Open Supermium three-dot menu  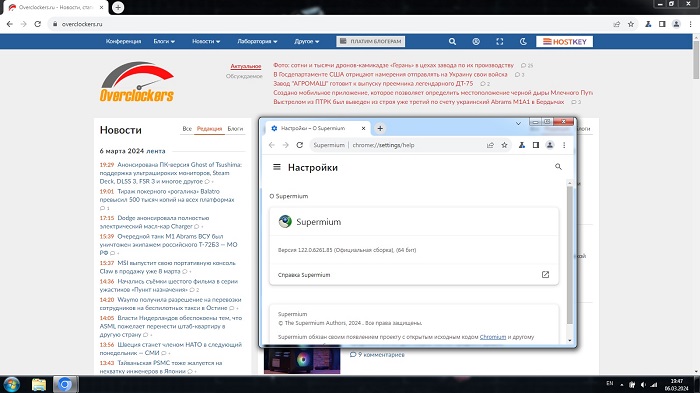point(564,145)
